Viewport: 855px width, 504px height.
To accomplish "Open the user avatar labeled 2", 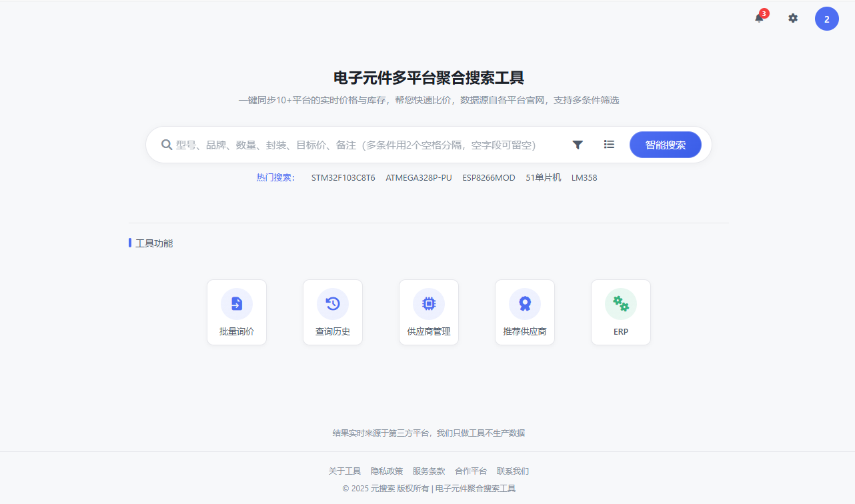I will [827, 18].
